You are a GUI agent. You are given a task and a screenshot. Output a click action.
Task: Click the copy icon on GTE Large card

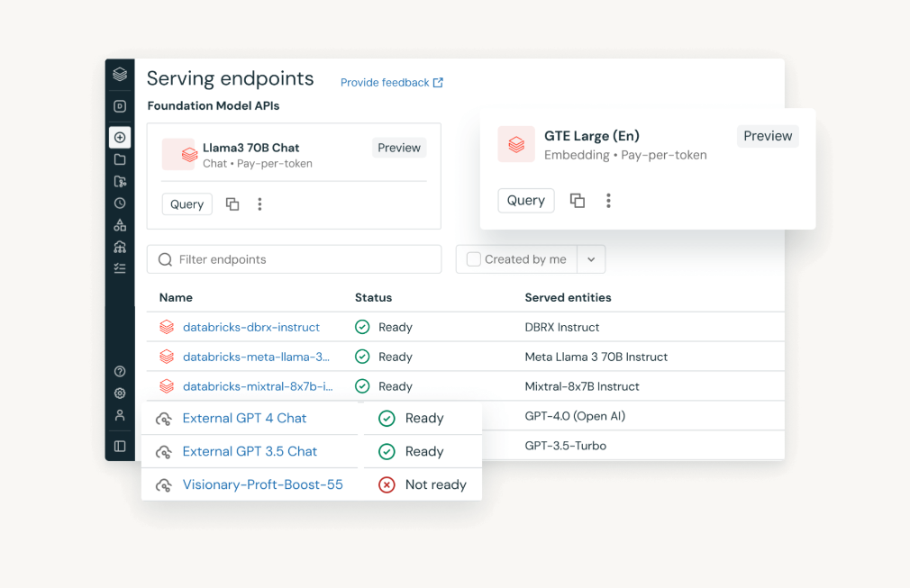click(x=578, y=201)
